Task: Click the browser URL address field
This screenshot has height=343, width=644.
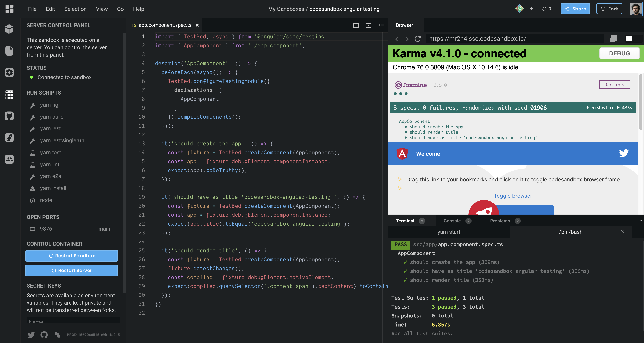Action: [515, 39]
